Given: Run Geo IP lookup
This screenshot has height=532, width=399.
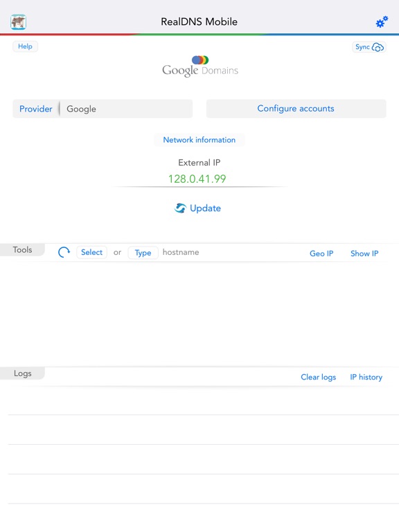Looking at the screenshot, I should click(321, 254).
